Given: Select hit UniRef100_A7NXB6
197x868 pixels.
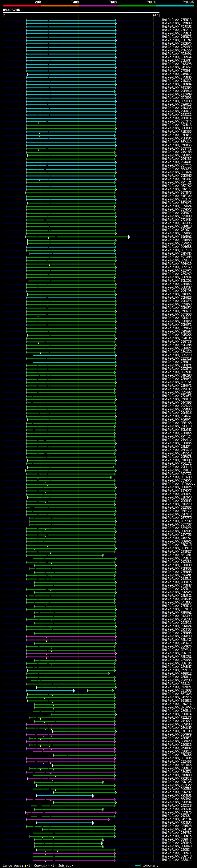Looking at the screenshot, I should coord(177,755).
